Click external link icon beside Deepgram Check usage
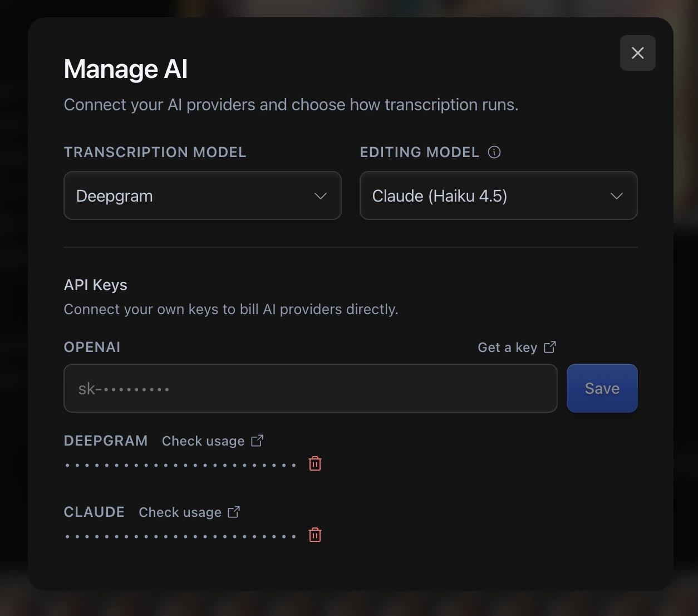This screenshot has height=616, width=698. tap(257, 441)
